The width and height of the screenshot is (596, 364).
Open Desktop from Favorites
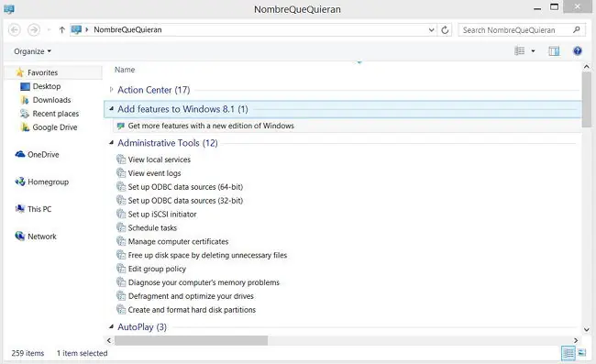pos(47,86)
